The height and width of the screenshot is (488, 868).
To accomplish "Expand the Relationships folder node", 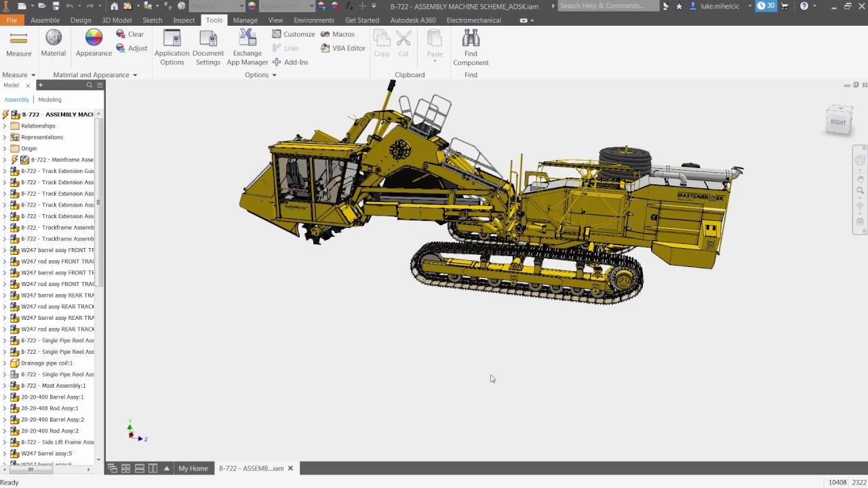I will click(5, 126).
